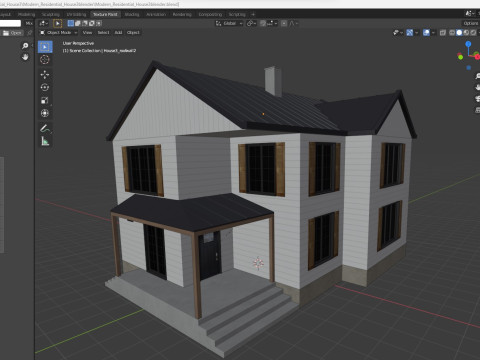Switch to the Shading workspace tab

(x=132, y=14)
